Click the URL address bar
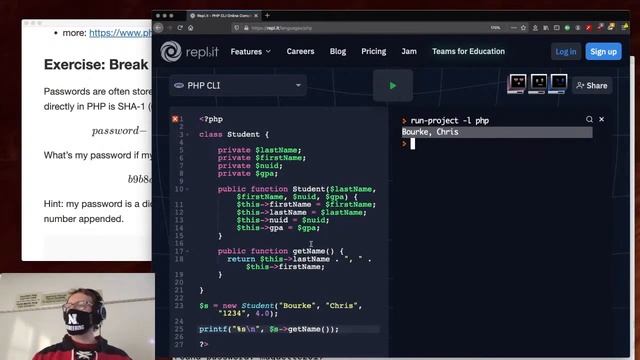 (367, 28)
